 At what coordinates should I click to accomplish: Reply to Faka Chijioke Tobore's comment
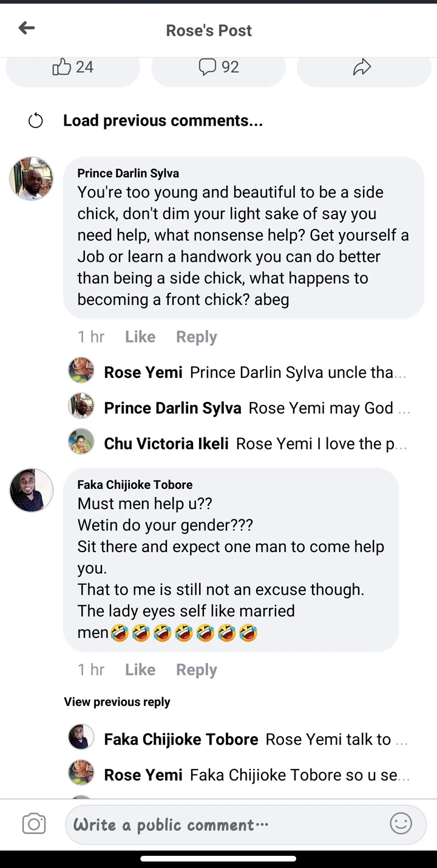tap(196, 670)
